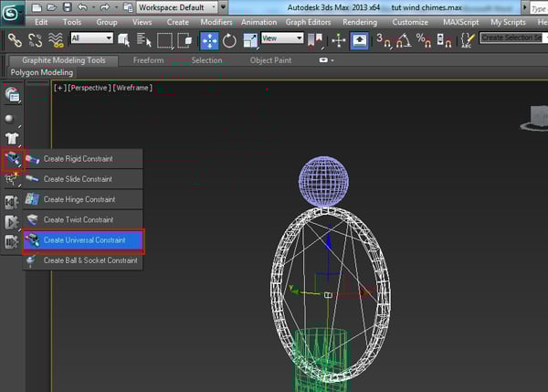
Task: Switch to the Selection tab
Action: tap(206, 60)
